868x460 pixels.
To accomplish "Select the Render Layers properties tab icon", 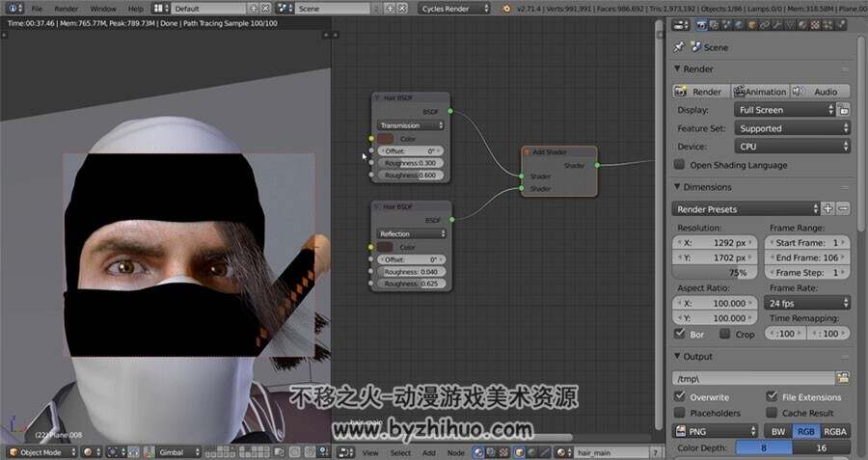I will click(x=714, y=25).
